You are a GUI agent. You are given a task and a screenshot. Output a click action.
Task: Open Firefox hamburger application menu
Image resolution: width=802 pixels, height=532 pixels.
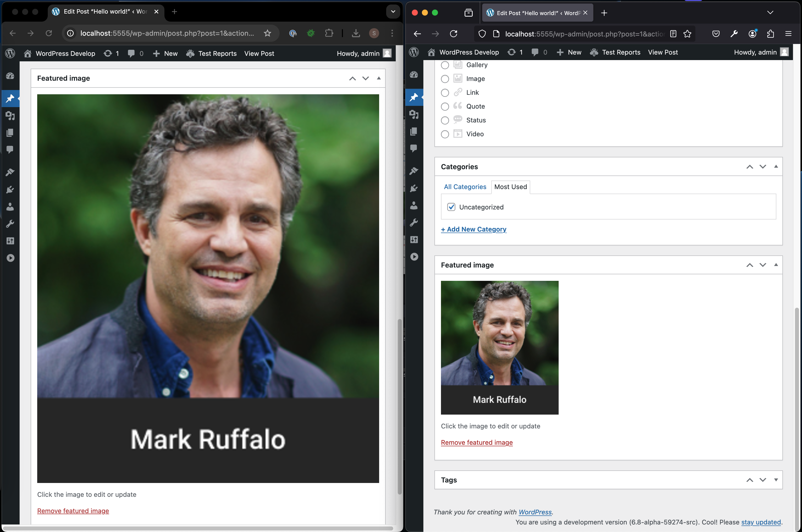point(788,34)
